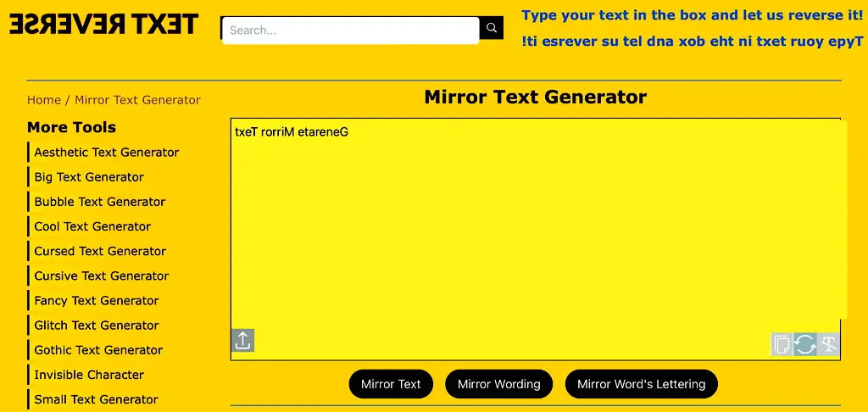
Task: Open the Invisible Character tool
Action: (89, 375)
